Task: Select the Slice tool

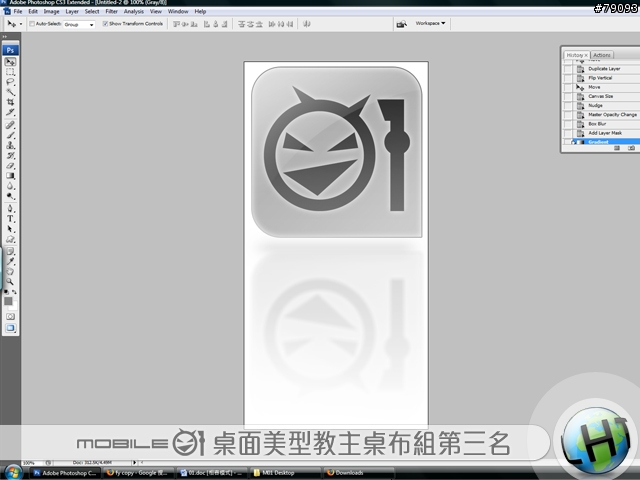Action: 10,112
